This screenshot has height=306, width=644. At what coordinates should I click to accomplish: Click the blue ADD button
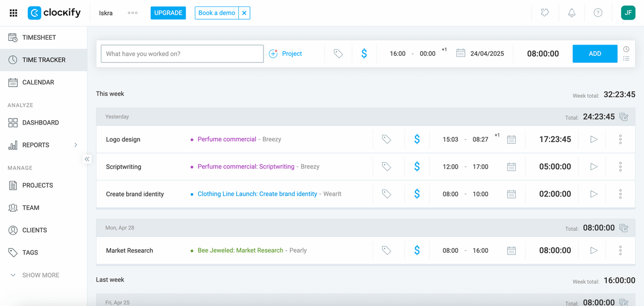coord(595,54)
